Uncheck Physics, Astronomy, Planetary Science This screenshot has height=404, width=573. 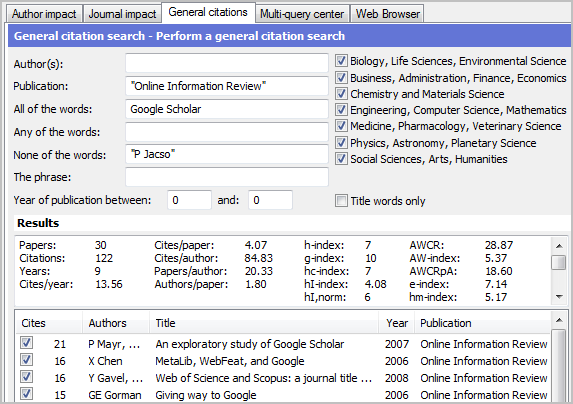click(x=341, y=142)
